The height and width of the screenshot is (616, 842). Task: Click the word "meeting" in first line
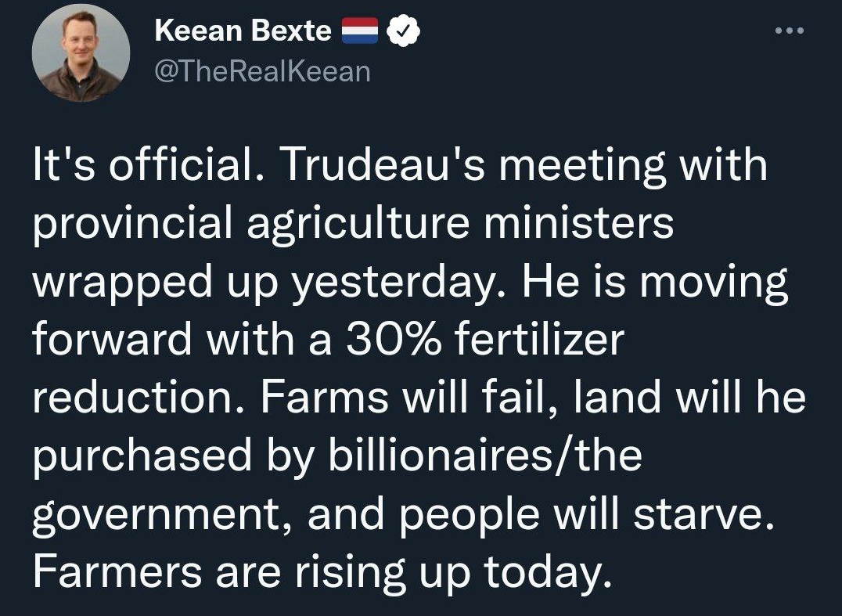coord(581,167)
